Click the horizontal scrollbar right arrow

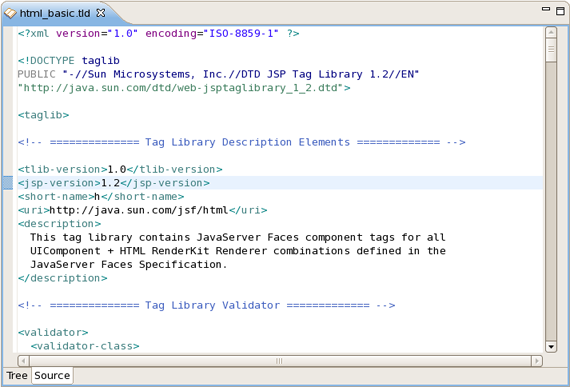click(537, 361)
